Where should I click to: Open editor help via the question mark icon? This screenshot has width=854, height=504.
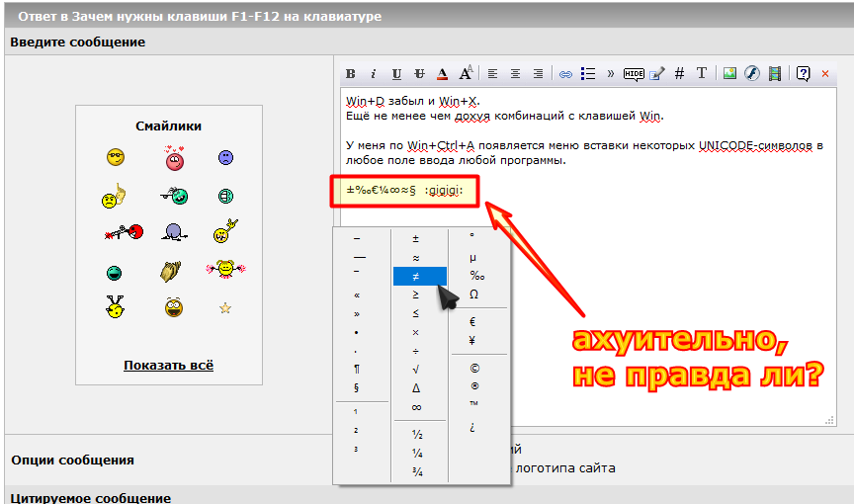pyautogui.click(x=803, y=73)
